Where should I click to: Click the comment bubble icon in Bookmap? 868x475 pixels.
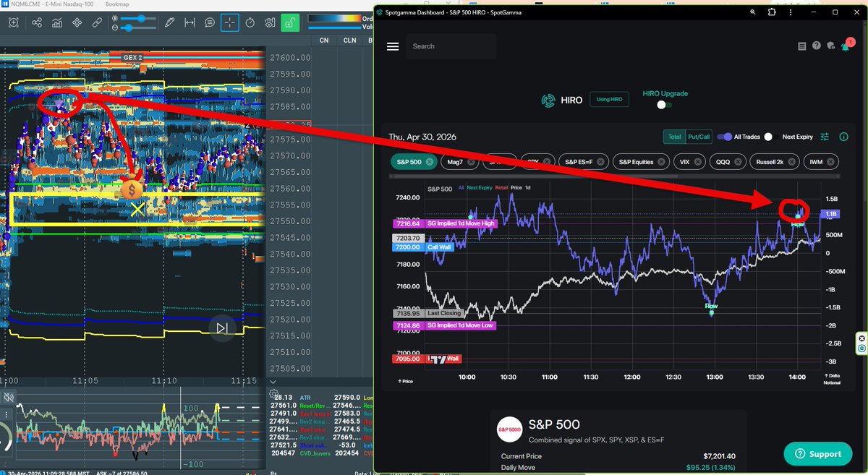210,22
